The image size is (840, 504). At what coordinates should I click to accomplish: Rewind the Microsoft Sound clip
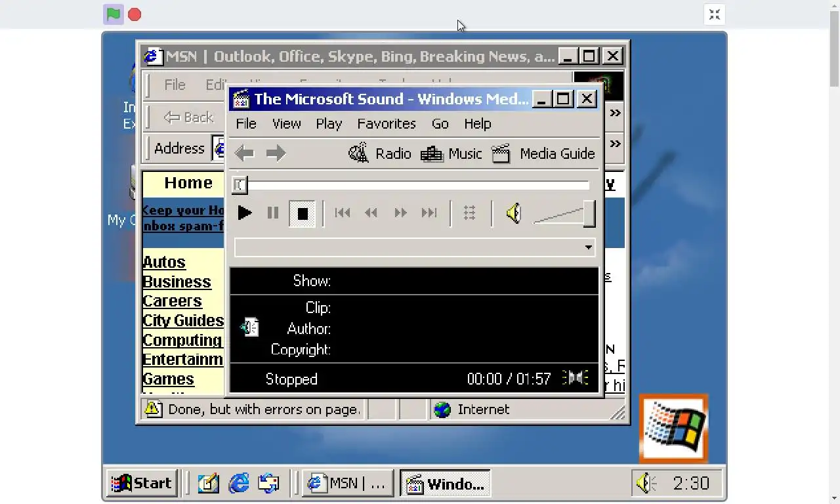(x=371, y=213)
